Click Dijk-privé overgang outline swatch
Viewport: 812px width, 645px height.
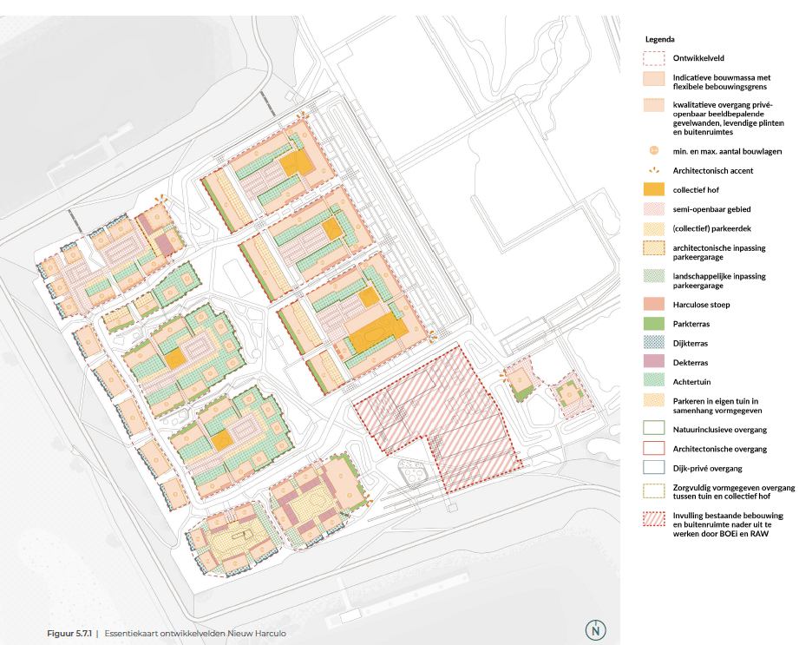click(x=653, y=467)
